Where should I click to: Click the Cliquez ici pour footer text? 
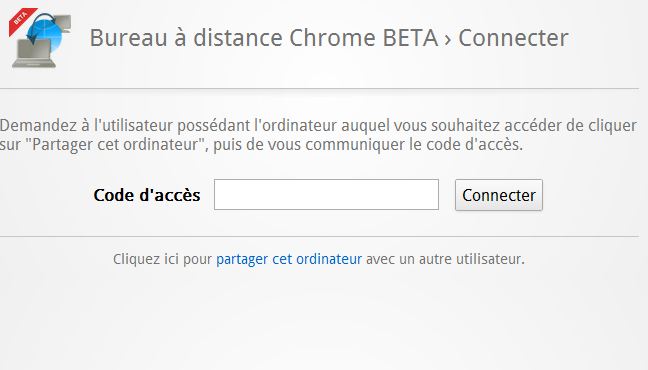(162, 259)
